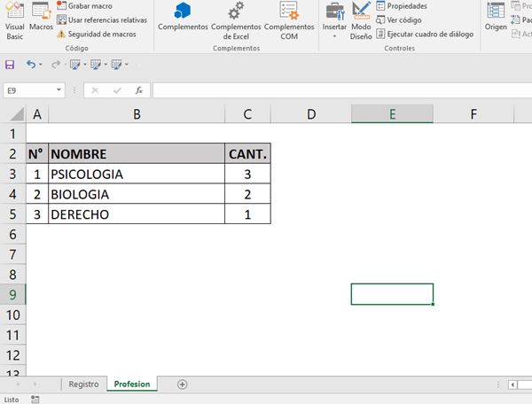Click third quick-access form icon

click(x=116, y=65)
